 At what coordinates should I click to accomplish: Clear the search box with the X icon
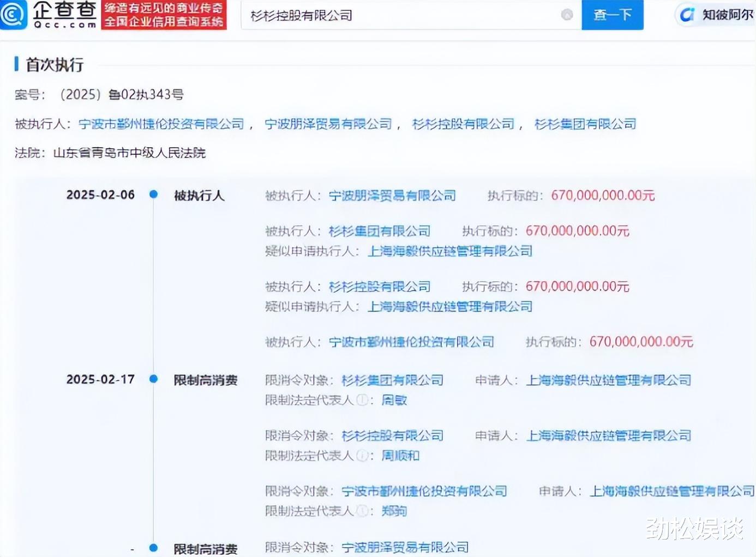point(567,15)
